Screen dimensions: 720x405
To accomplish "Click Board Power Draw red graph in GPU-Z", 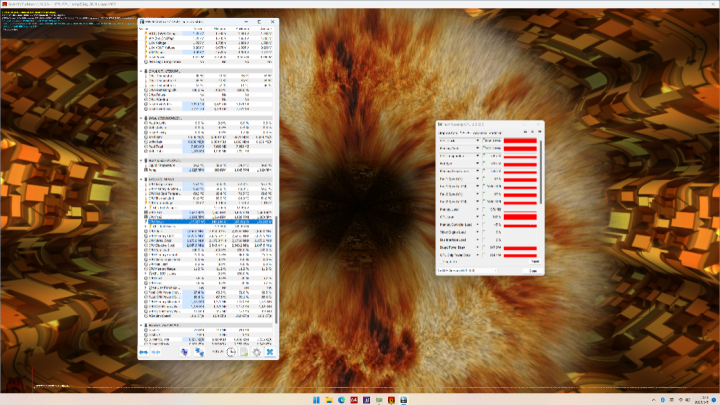I will 520,248.
